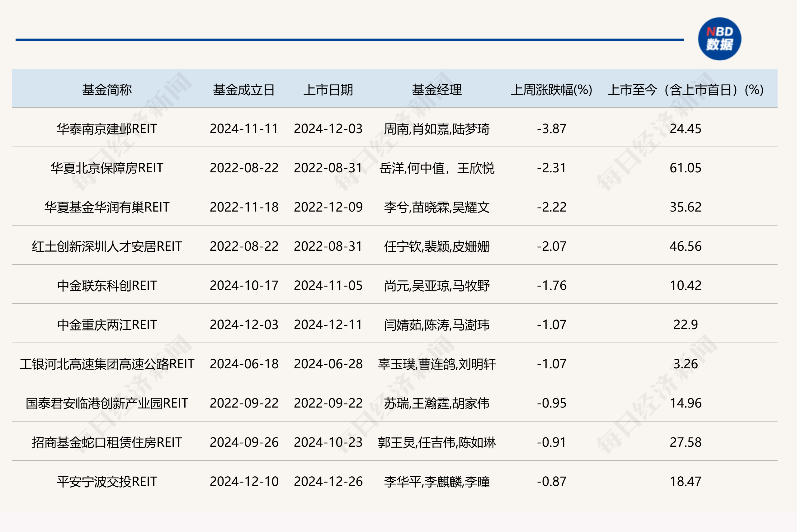The height and width of the screenshot is (532, 797).
Task: Select establishment date 2024-10-17
Action: click(x=244, y=286)
